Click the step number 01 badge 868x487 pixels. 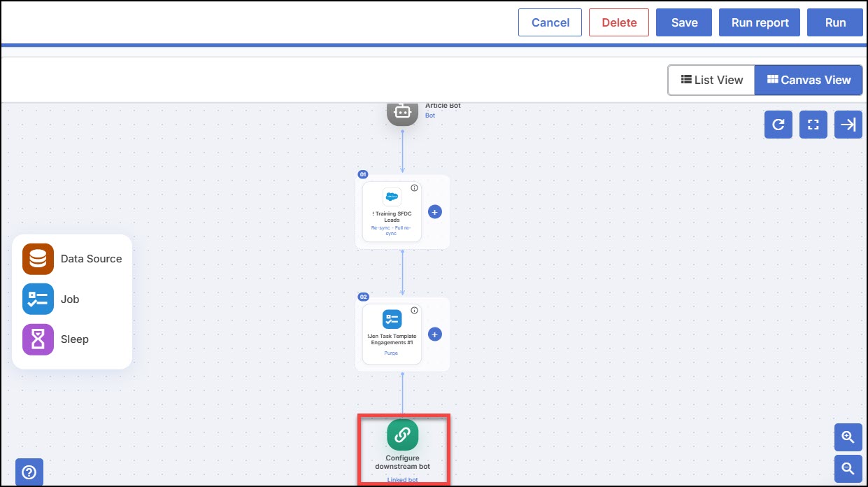click(x=363, y=174)
